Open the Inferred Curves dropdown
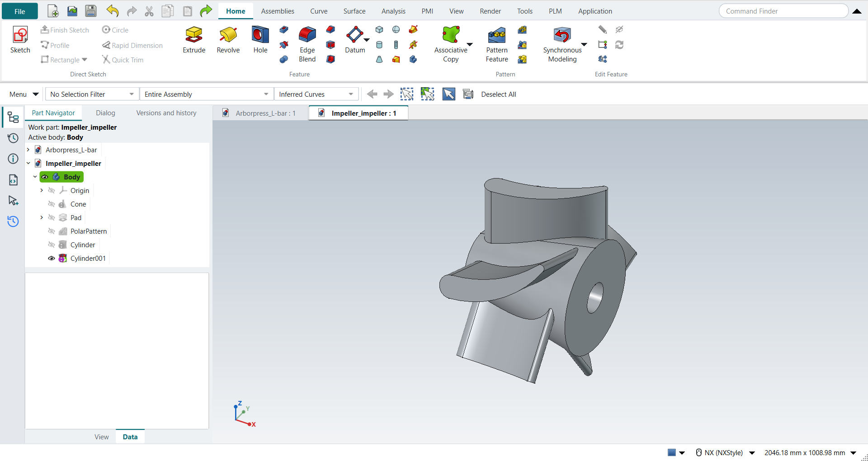 point(316,94)
